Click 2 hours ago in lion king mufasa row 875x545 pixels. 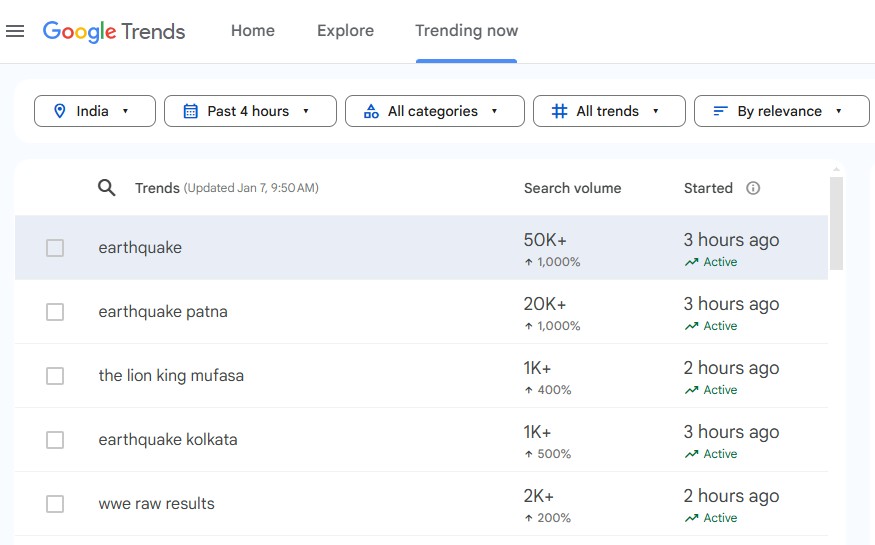click(x=732, y=368)
